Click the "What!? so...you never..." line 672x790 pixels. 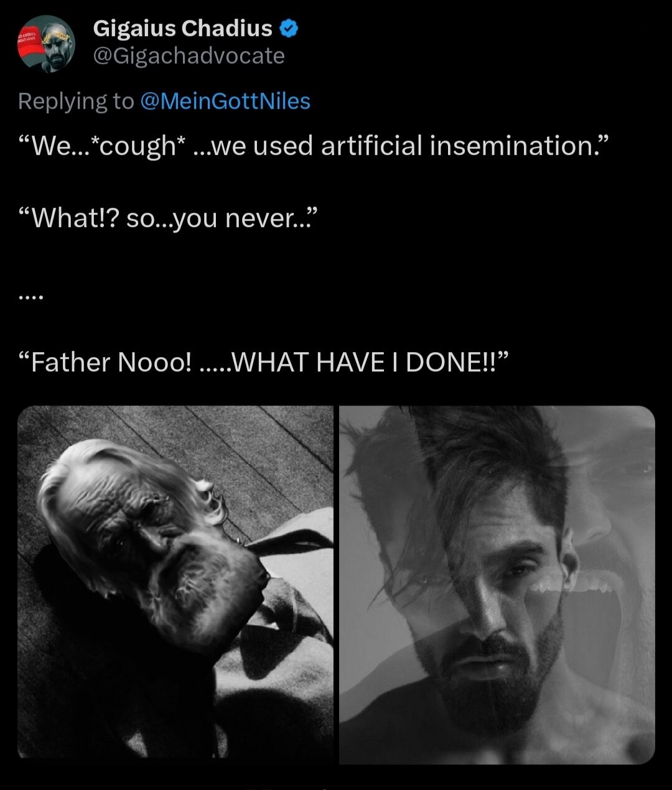(x=168, y=218)
